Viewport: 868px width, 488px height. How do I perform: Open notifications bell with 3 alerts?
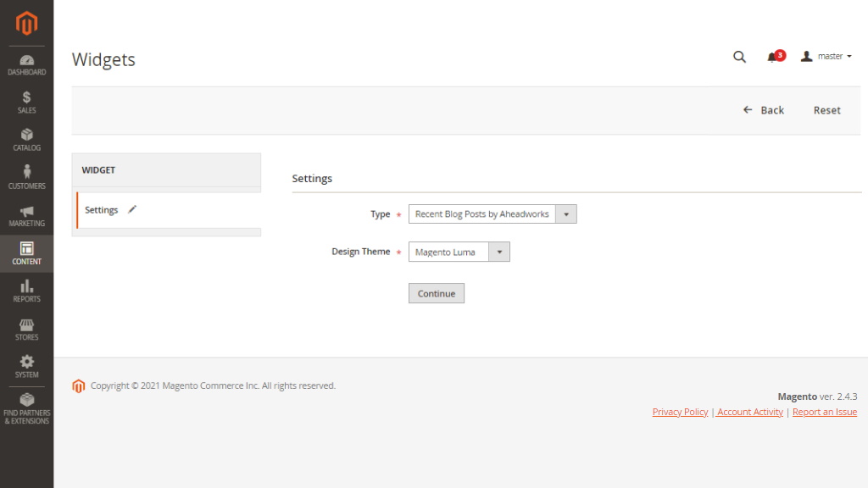click(x=776, y=57)
